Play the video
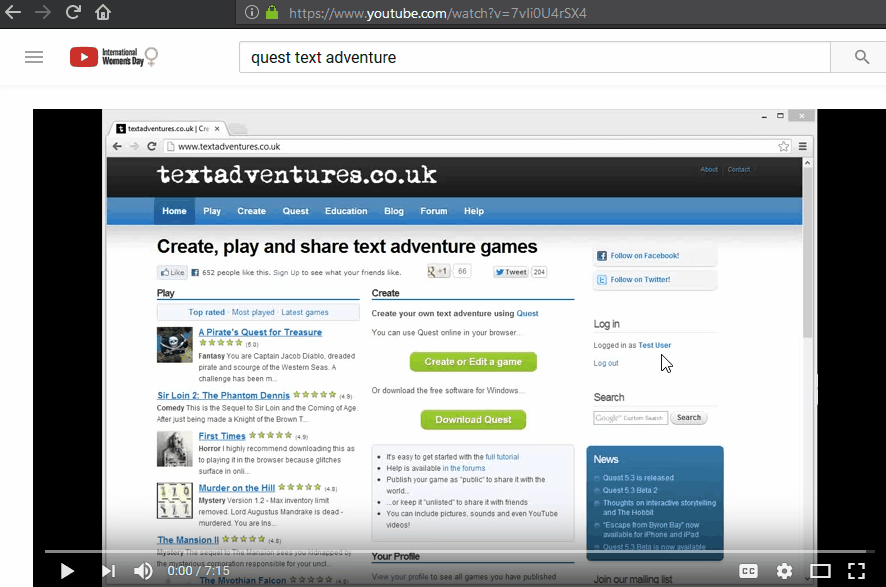The height and width of the screenshot is (587, 886). click(67, 571)
